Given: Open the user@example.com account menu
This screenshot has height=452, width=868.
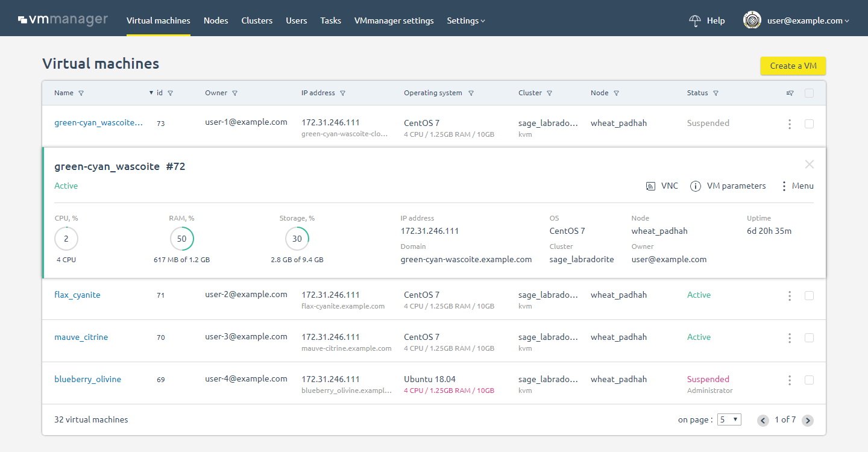Looking at the screenshot, I should click(796, 20).
